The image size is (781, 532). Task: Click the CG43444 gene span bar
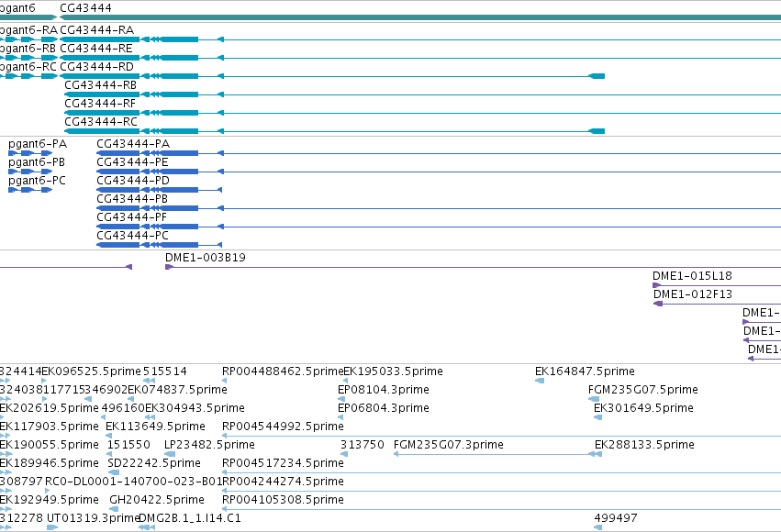[x=420, y=17]
